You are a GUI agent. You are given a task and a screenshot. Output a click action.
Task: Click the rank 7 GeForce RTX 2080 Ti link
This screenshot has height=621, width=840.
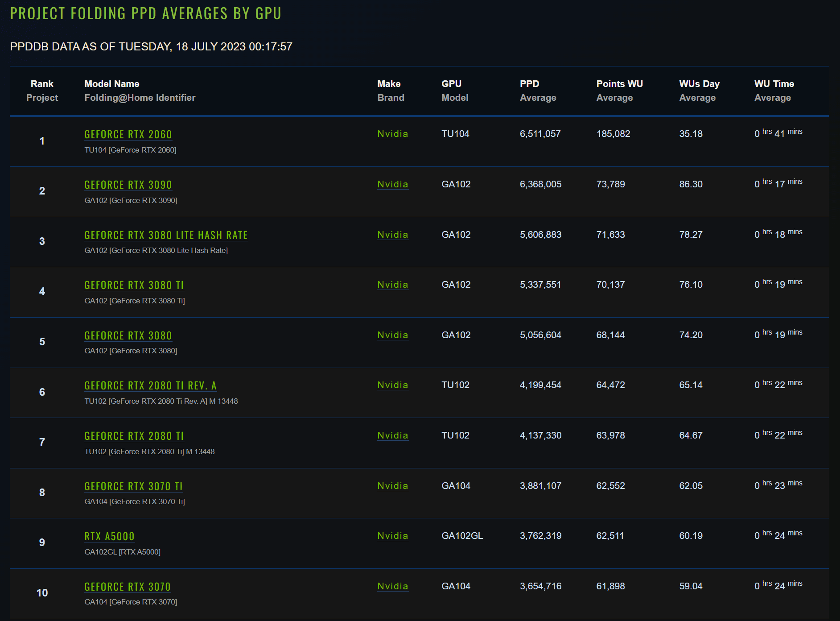[134, 436]
